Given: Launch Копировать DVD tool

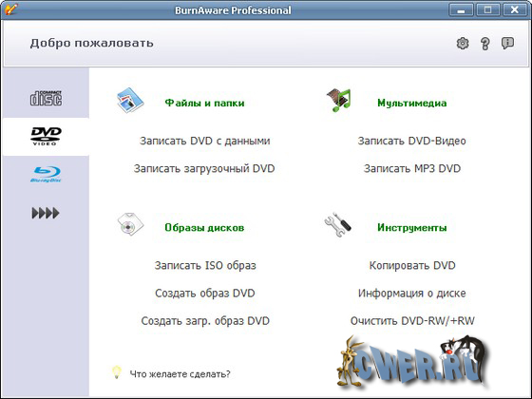Looking at the screenshot, I should coord(412,265).
